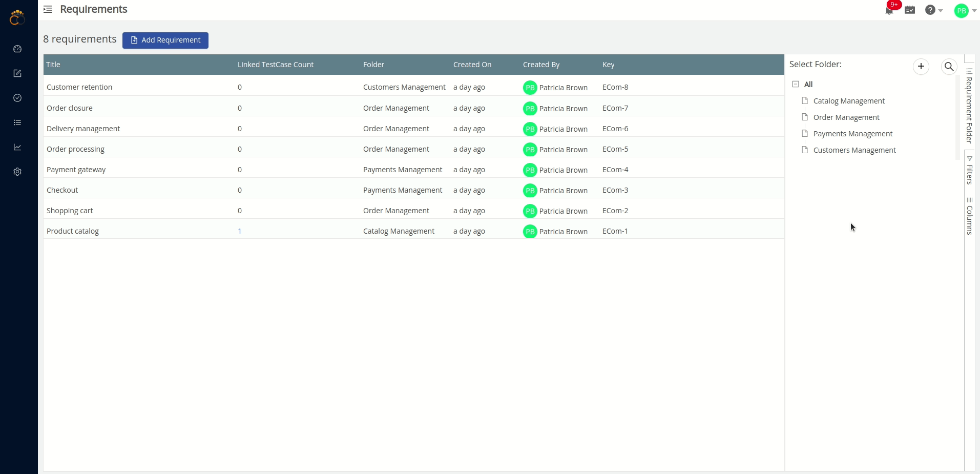The image size is (980, 474).
Task: Open the settings gear sidebar icon
Action: tap(17, 172)
